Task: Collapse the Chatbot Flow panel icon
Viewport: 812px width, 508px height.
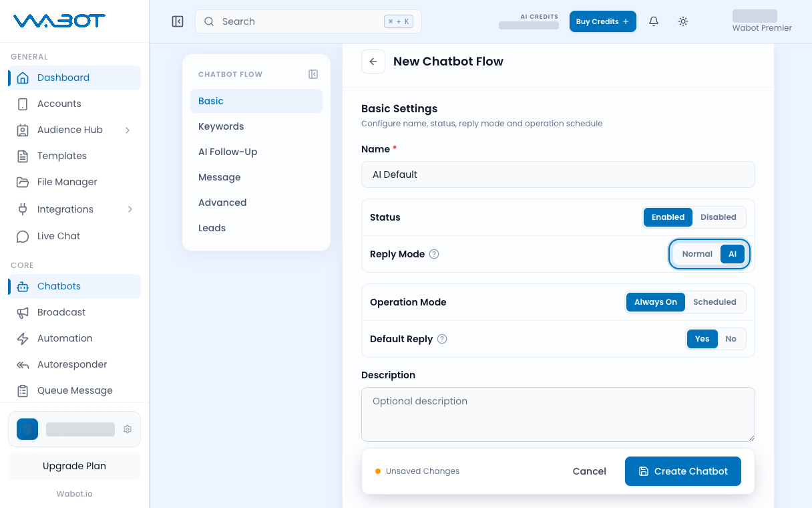Action: point(313,74)
